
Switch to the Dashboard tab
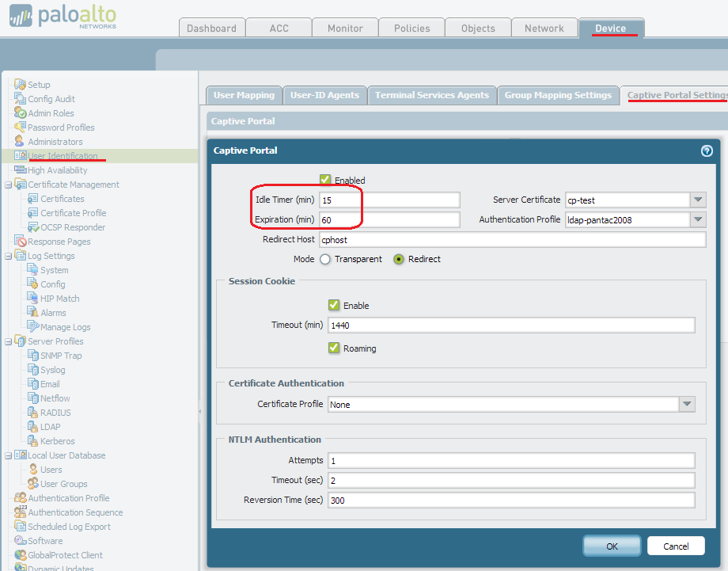pyautogui.click(x=212, y=28)
